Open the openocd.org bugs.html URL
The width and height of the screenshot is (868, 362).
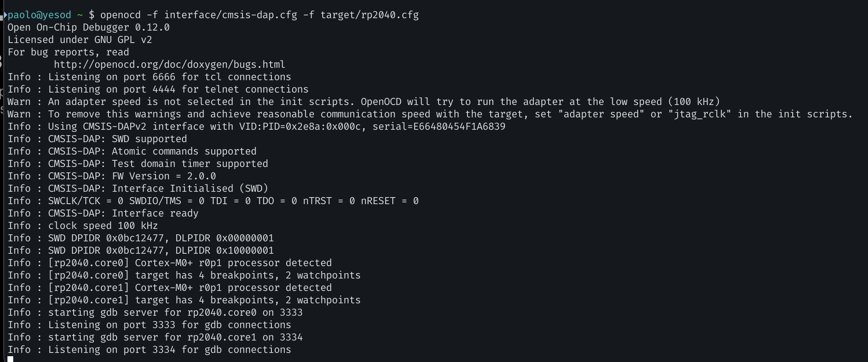(169, 64)
